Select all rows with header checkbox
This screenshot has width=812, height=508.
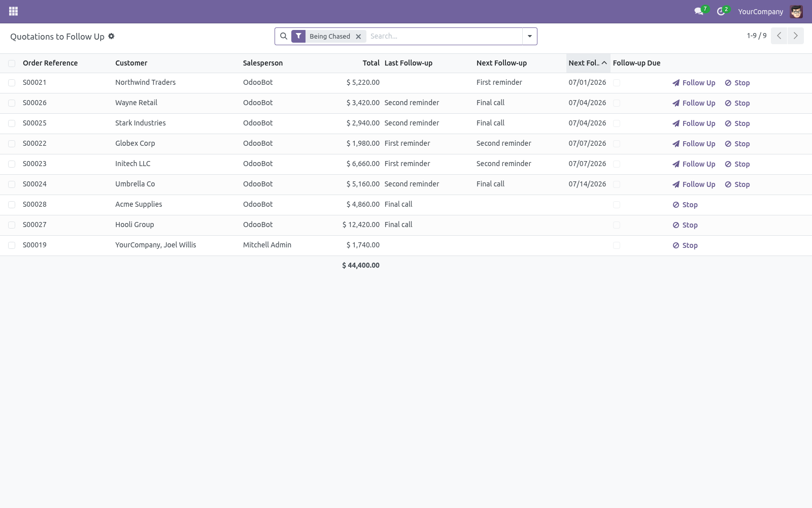click(x=12, y=63)
